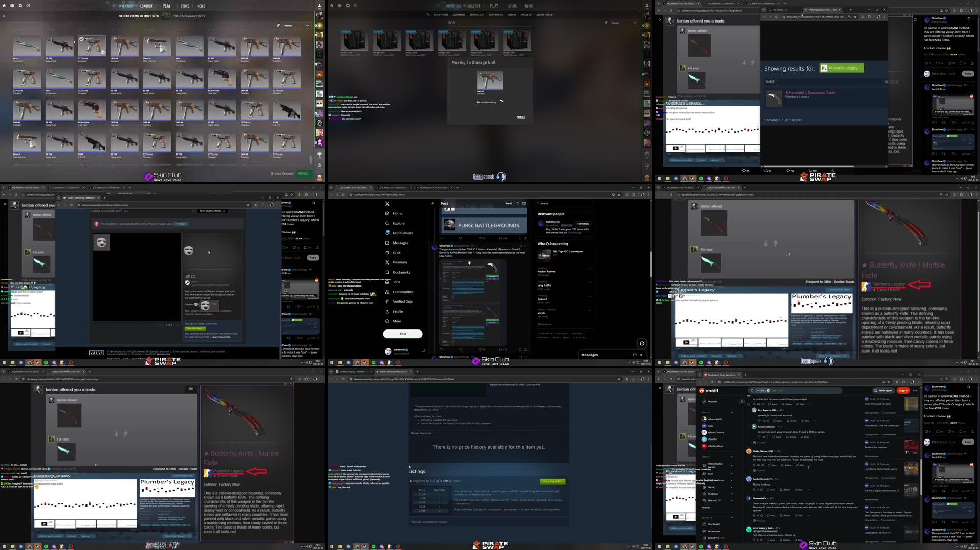Open 'Show advanced filters' in Steam inventory page
This screenshot has height=550, width=980.
point(212,211)
